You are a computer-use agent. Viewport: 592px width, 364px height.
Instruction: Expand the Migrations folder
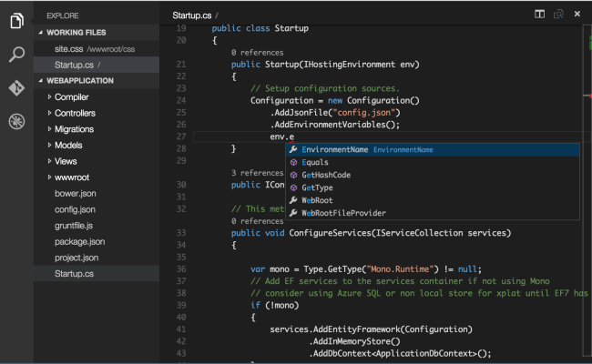tap(49, 129)
